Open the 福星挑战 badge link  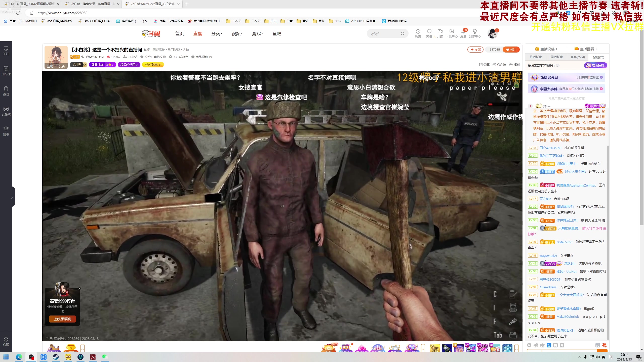(102, 65)
